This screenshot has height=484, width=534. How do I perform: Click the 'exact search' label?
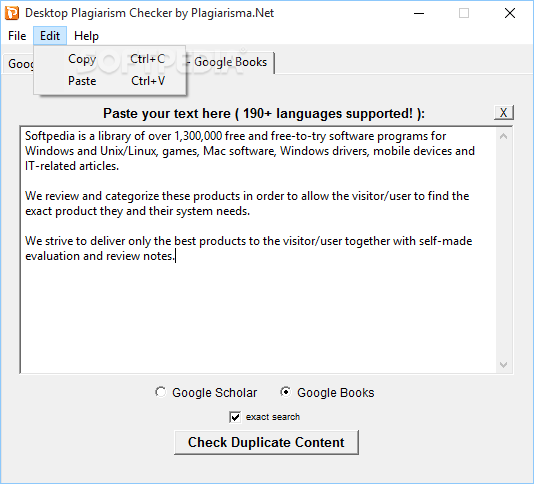coord(273,417)
